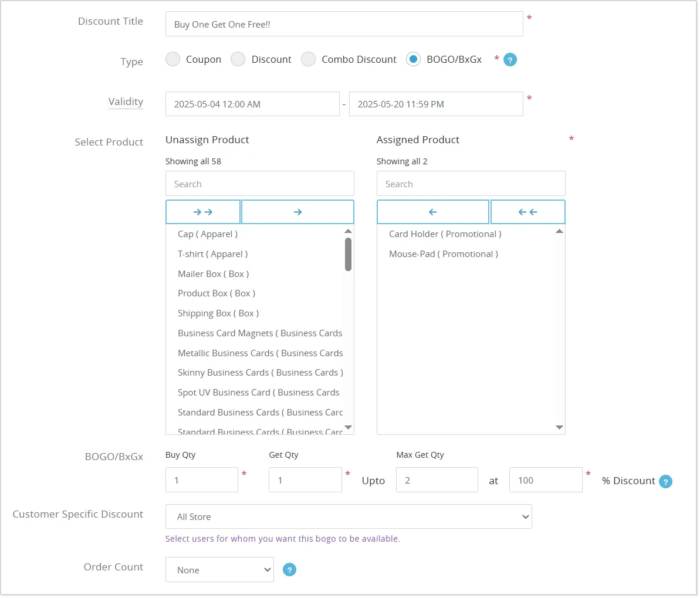Select the BOGO/BxGx radio button
Image resolution: width=700 pixels, height=598 pixels.
(414, 59)
